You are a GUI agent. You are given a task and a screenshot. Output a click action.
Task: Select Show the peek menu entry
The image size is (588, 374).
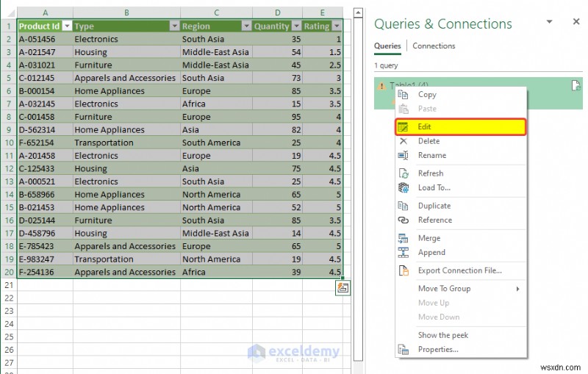(x=462, y=335)
